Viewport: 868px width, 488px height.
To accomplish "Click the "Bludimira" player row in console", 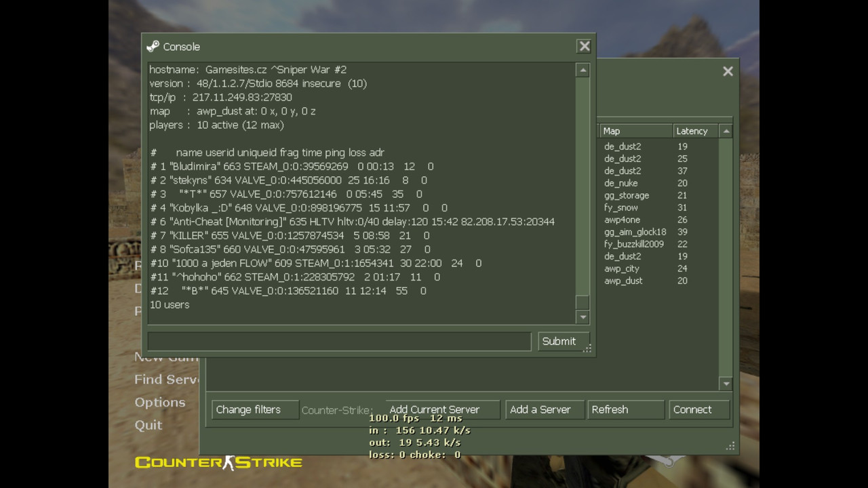I will [292, 166].
